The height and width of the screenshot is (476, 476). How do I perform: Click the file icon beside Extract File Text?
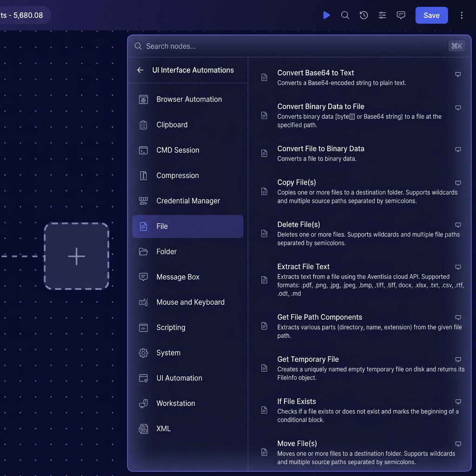[x=264, y=279]
